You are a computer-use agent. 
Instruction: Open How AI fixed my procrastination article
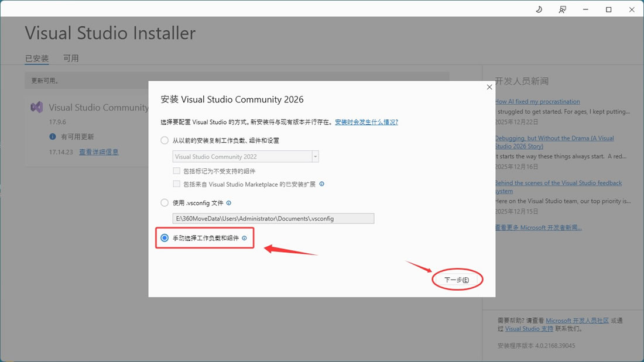click(x=537, y=102)
